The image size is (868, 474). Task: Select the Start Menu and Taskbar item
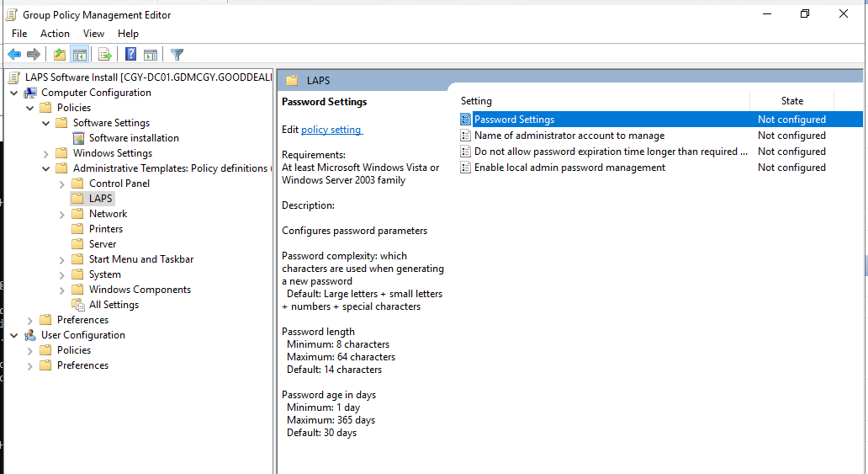(x=141, y=259)
